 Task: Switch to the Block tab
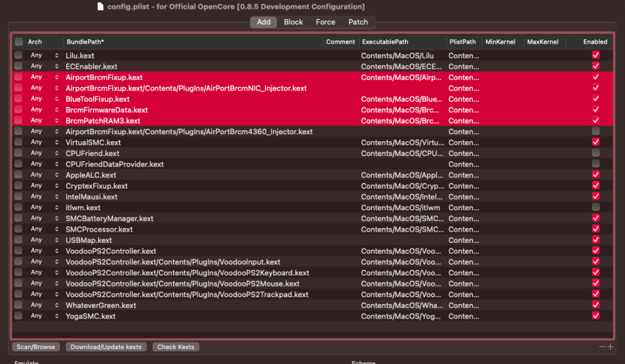click(293, 22)
